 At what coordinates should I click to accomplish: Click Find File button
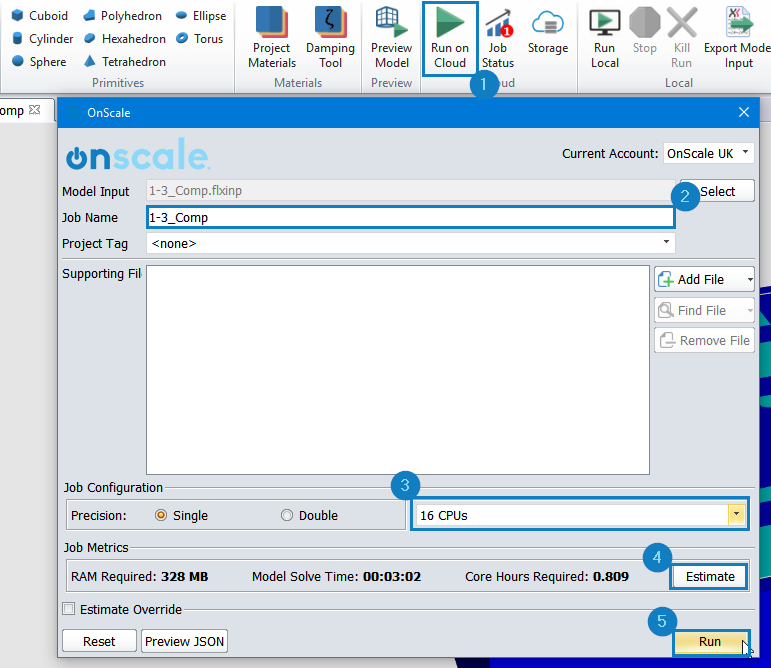[698, 310]
